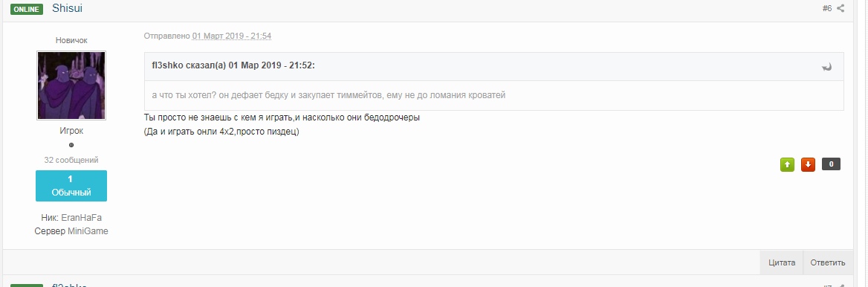Viewport: 868px width, 287px height.
Task: Click the Цитата button
Action: point(782,262)
